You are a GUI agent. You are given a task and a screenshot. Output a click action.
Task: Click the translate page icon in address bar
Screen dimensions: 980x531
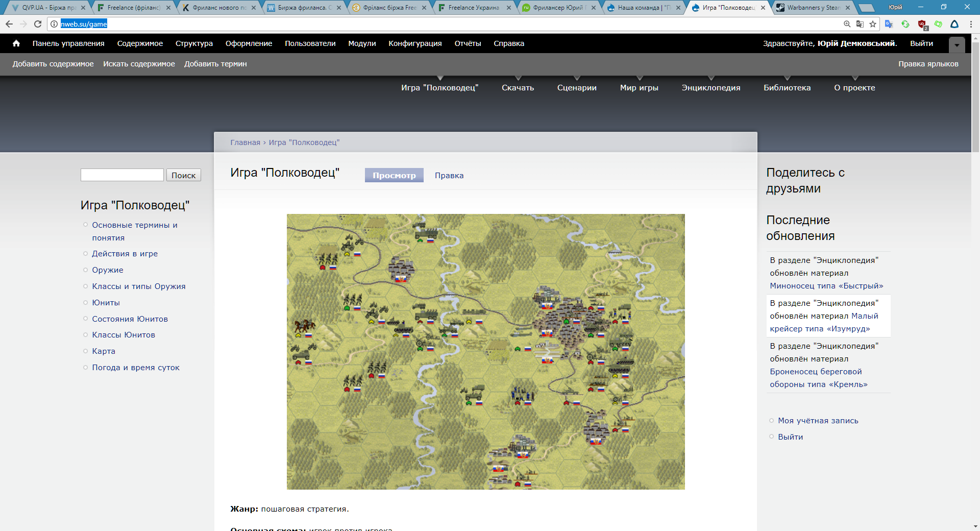click(860, 24)
